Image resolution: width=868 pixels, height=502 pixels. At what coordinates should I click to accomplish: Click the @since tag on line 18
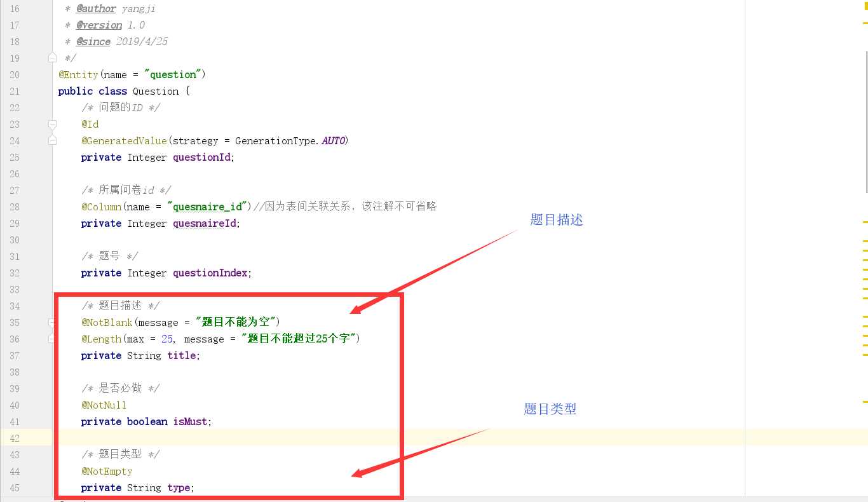[93, 41]
